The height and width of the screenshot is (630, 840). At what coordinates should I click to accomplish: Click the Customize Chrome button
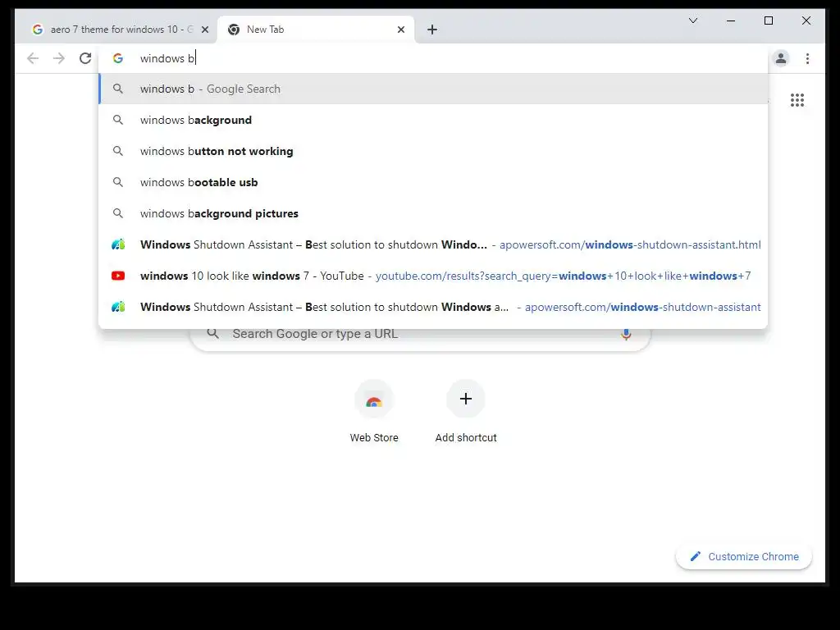pos(744,557)
